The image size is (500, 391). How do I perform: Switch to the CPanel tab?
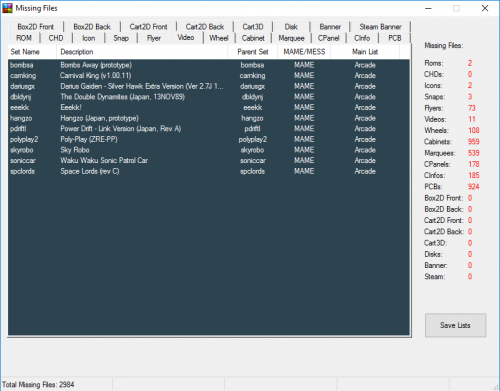328,38
